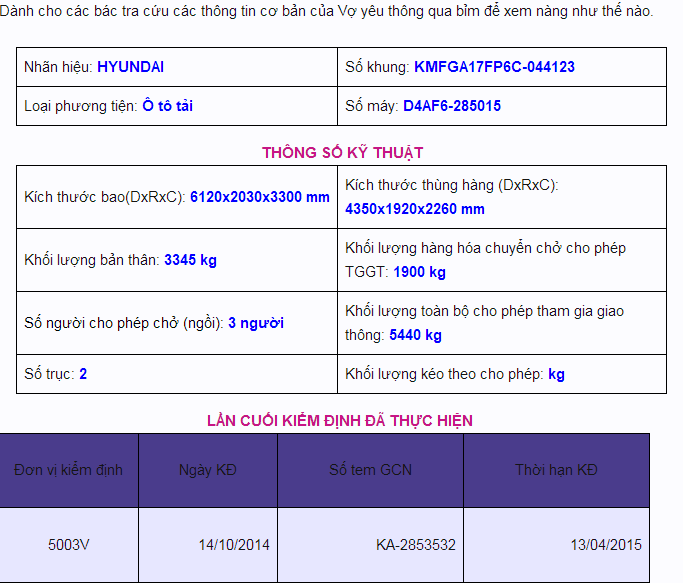Image resolution: width=683 pixels, height=583 pixels.
Task: Click engine number D4AF6-285015
Action: click(452, 106)
